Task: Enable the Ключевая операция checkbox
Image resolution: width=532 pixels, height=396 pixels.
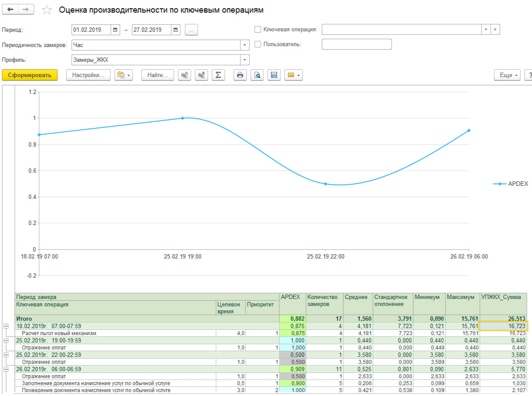Action: click(258, 30)
